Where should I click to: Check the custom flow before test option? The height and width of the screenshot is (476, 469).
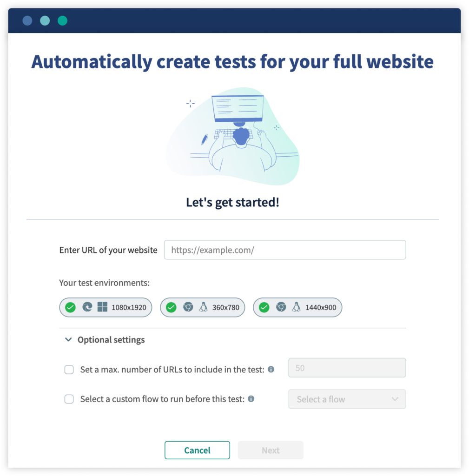pyautogui.click(x=69, y=399)
